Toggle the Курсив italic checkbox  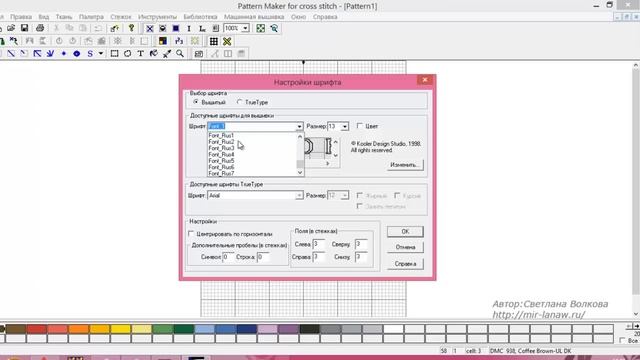click(397, 196)
